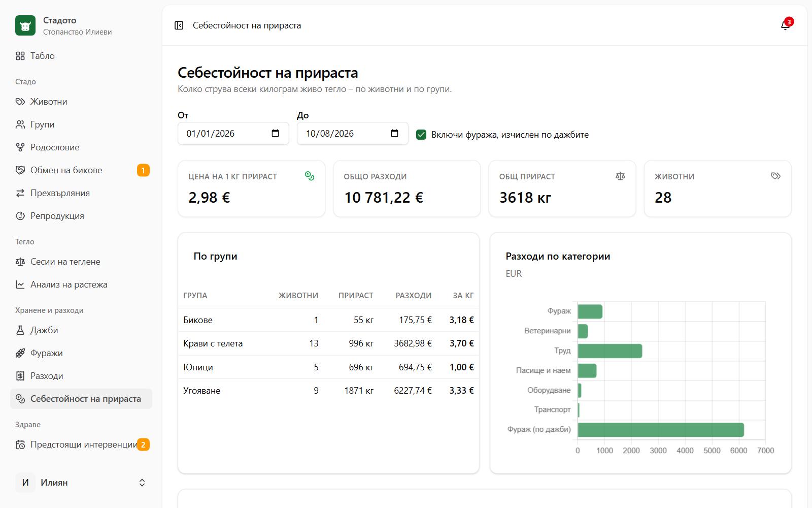Click the 6227,74 € expenses cell

413,391
